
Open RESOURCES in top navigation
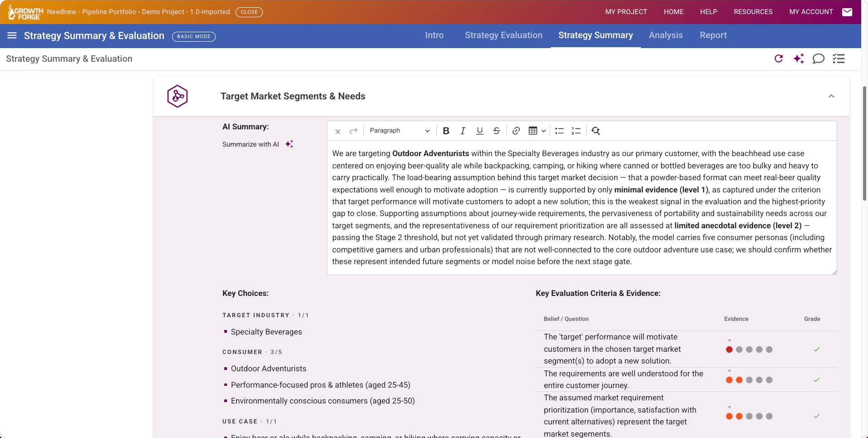[x=753, y=12]
